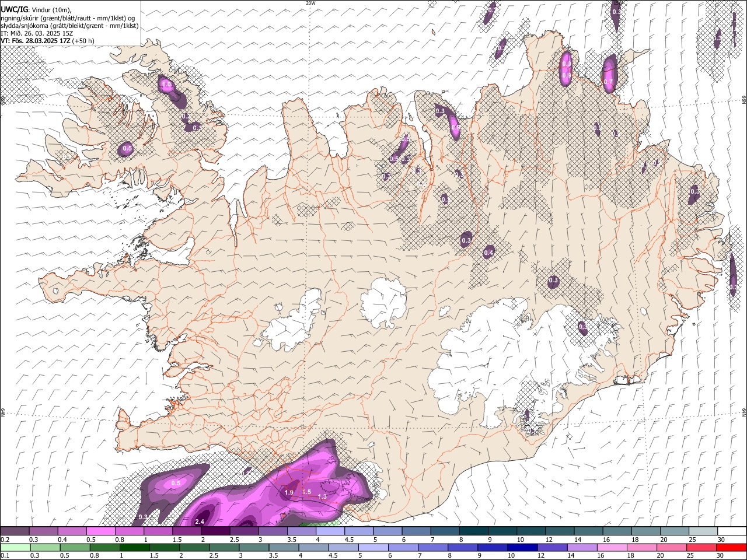Click the 'IT: Mið. 26. 03. 2025 15Z' line
The image size is (747, 560).
37,33
